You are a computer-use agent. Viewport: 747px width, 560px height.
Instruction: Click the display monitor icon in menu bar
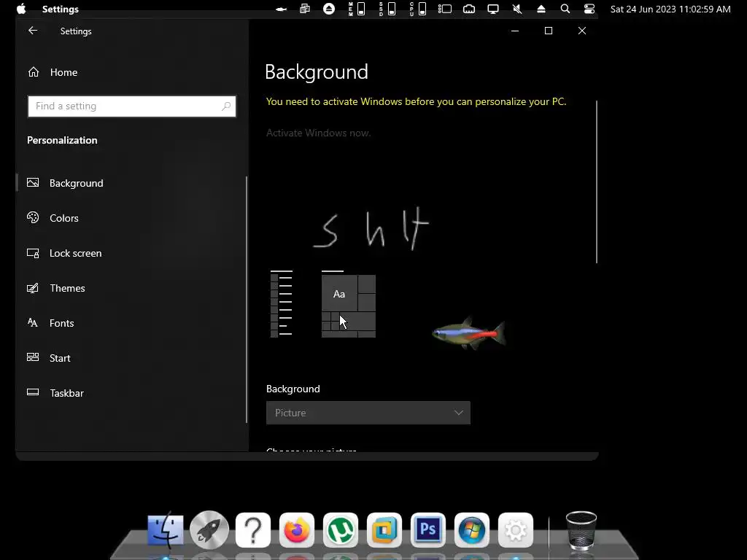click(493, 9)
